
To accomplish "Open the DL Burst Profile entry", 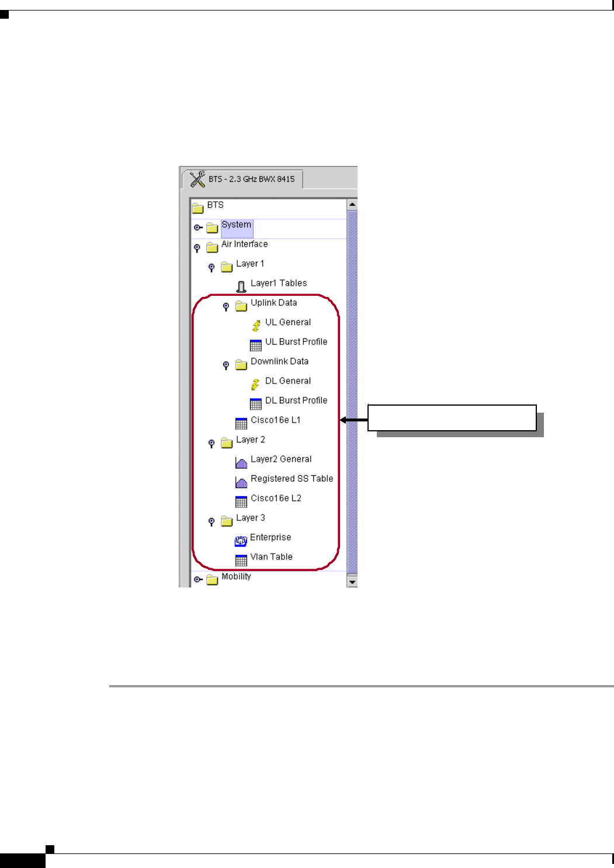I will [x=296, y=400].
